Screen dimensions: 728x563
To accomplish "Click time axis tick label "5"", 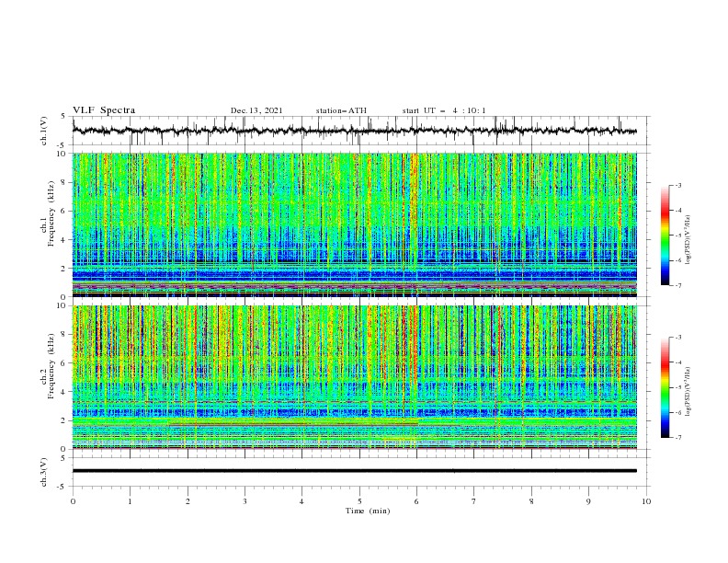I will (x=359, y=501).
